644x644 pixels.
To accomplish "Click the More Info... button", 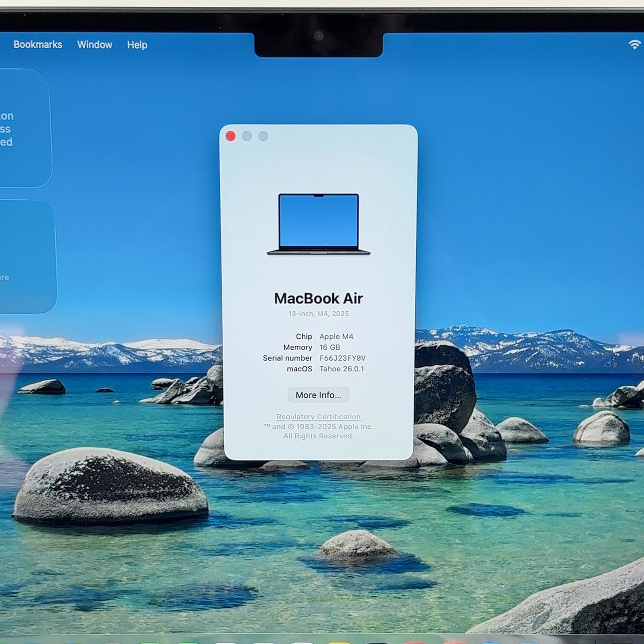I will point(318,395).
